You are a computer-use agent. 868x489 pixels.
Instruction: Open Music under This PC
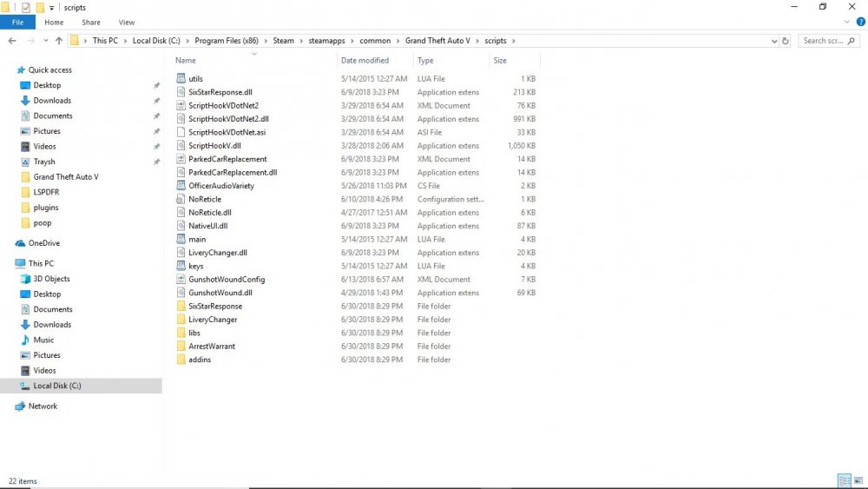43,340
